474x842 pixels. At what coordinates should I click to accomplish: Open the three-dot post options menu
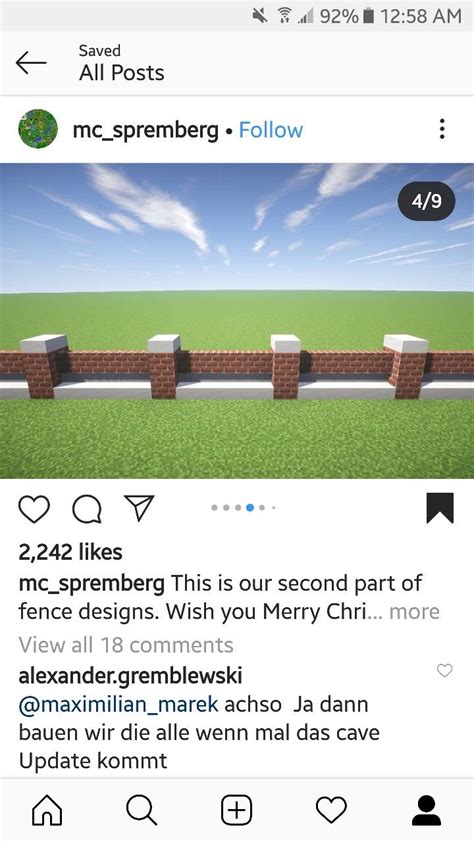(x=442, y=129)
